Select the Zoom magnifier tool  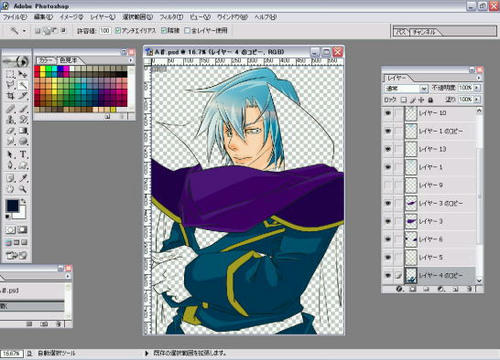23,189
